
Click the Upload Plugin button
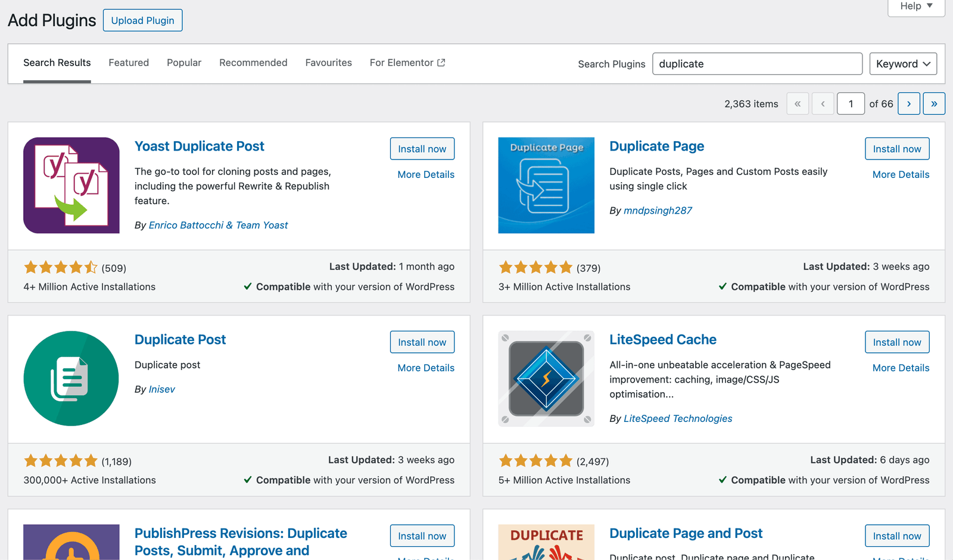[x=142, y=20]
